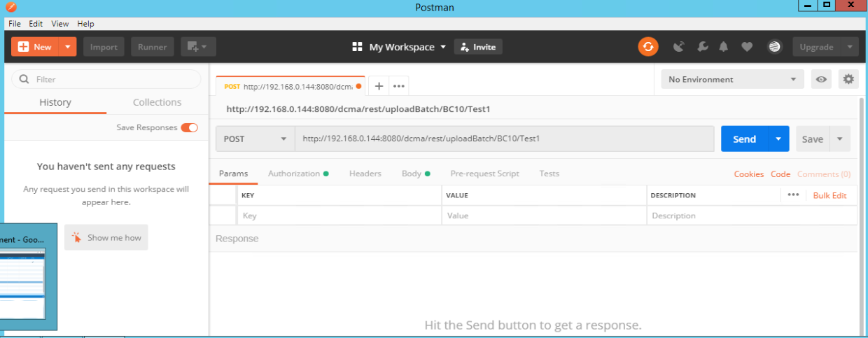This screenshot has height=338, width=868.
Task: Open the File menu
Action: 15,23
